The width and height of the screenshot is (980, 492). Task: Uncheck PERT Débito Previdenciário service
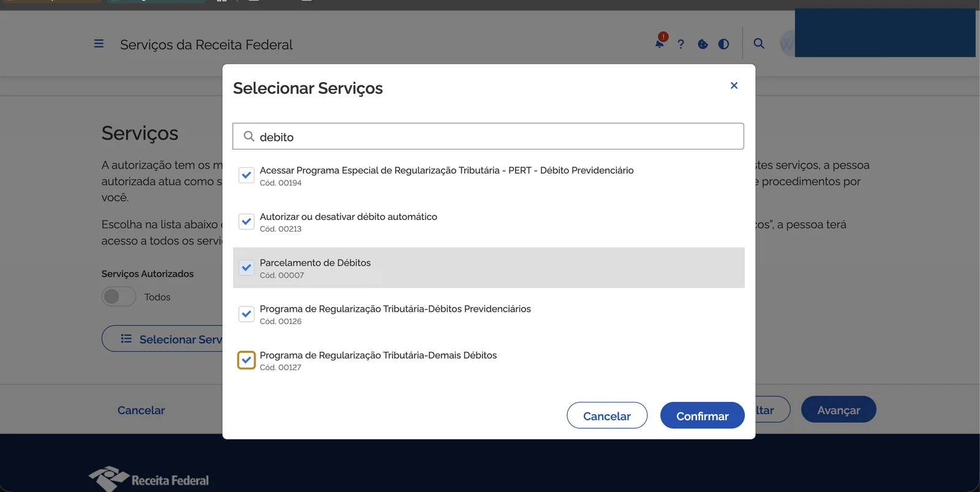coord(246,175)
